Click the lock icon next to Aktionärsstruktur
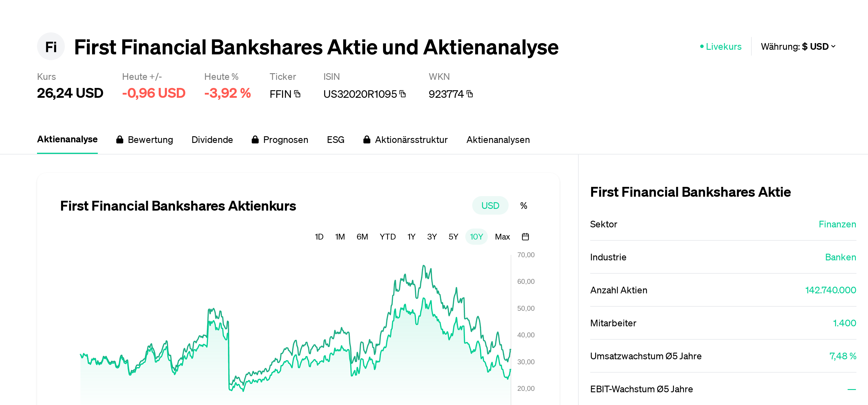Screen dimensions: 868x405 [367, 139]
